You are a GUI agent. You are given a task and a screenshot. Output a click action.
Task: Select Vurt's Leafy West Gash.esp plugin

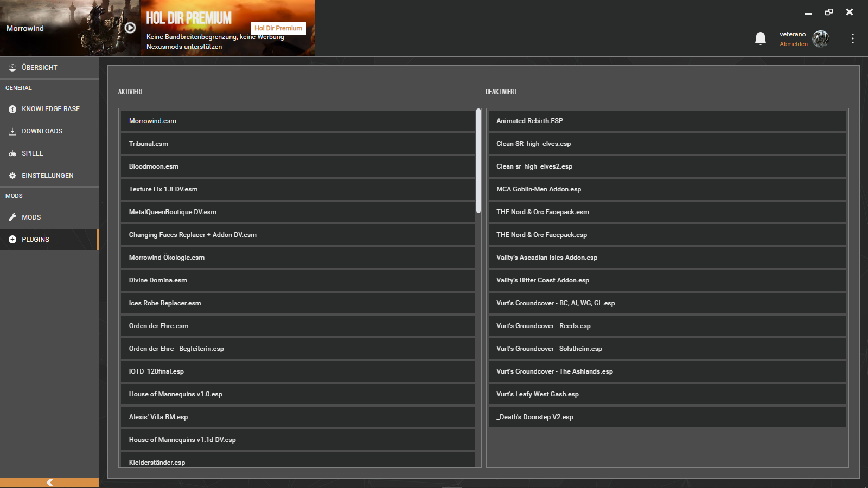[667, 394]
